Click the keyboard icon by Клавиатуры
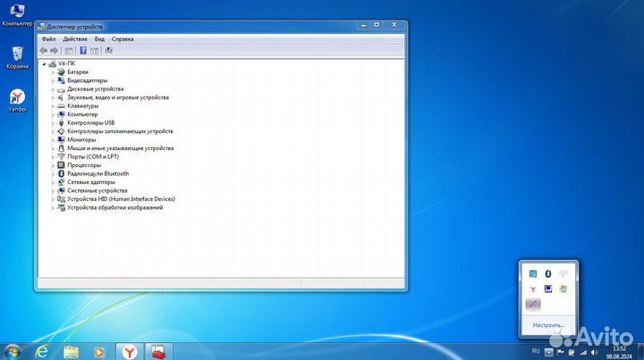Viewport: 644px width, 360px height. [61, 106]
